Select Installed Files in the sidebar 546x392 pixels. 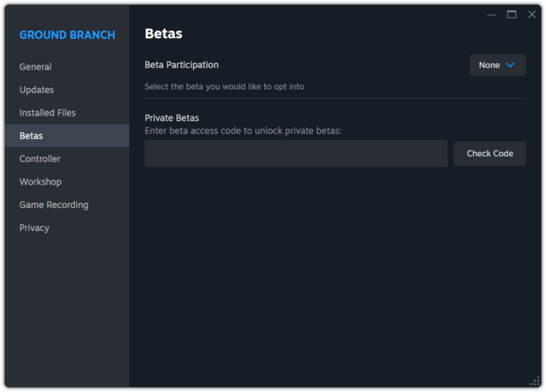point(48,113)
